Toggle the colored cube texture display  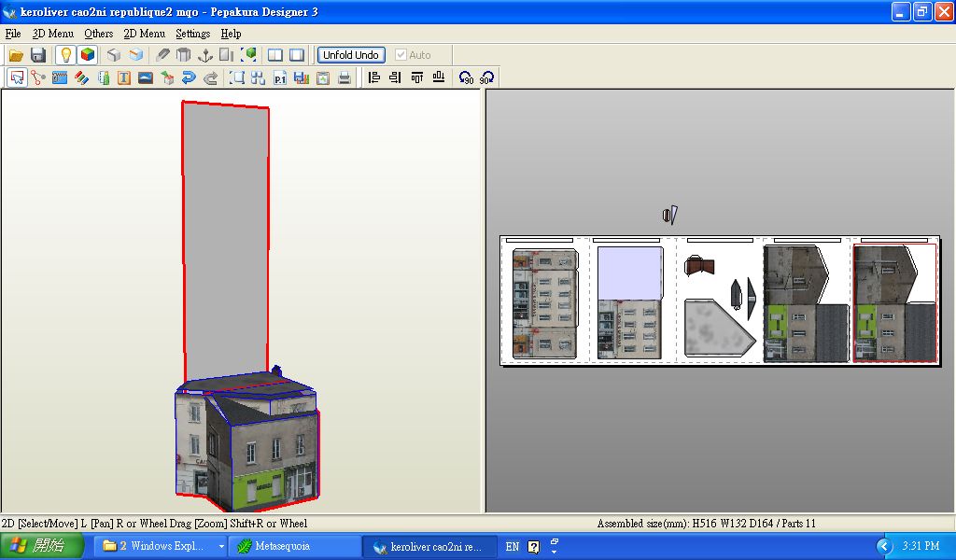tap(87, 55)
